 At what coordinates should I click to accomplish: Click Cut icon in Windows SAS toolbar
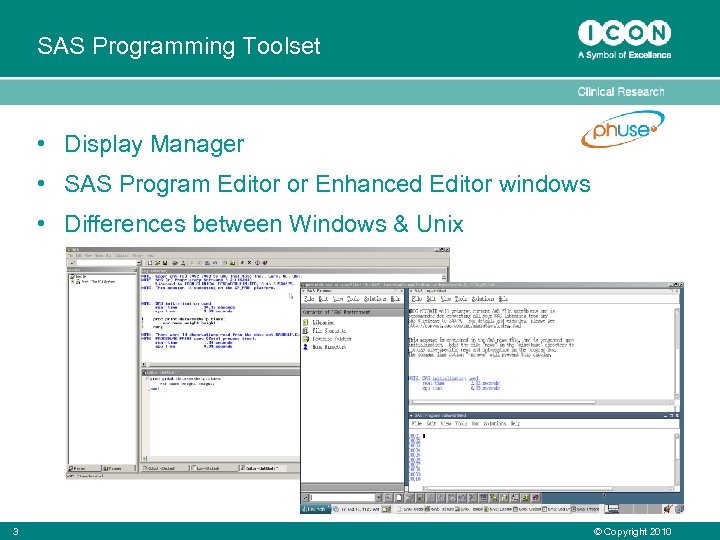click(x=192, y=263)
